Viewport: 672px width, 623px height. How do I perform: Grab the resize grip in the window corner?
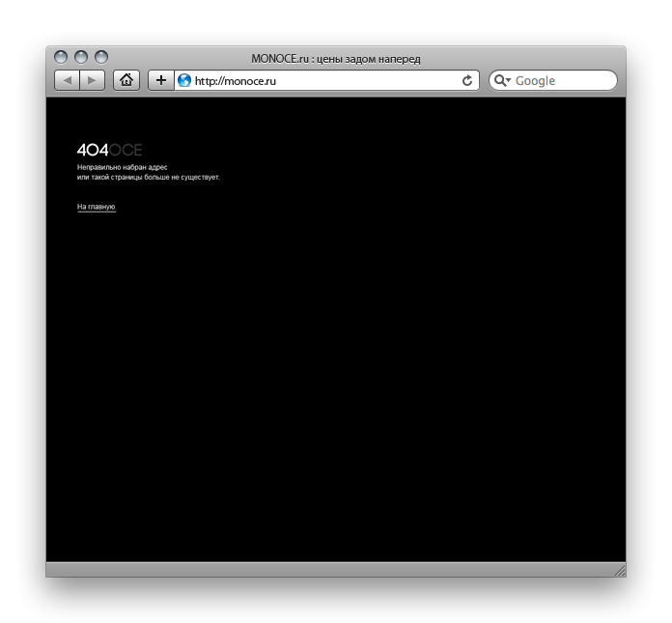click(x=620, y=571)
